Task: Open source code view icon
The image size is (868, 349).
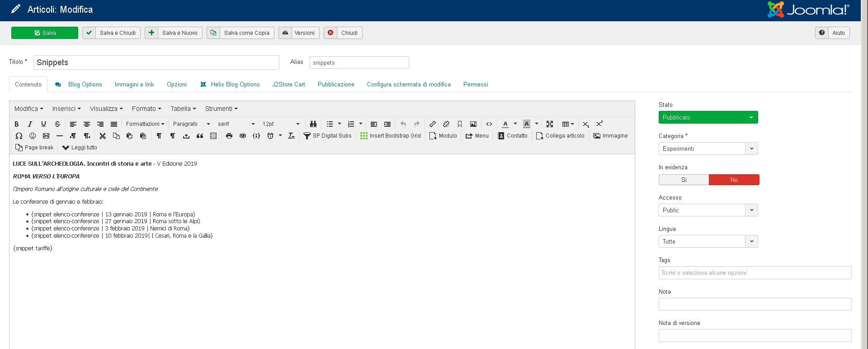Action: [489, 124]
